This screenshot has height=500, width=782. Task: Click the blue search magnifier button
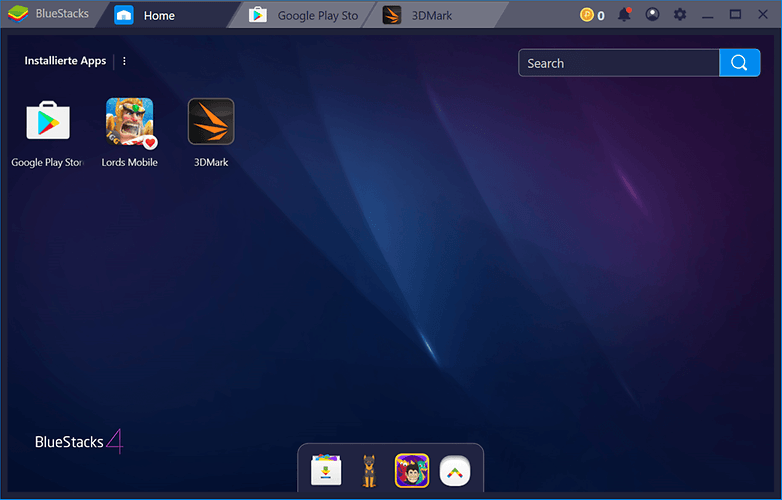738,63
